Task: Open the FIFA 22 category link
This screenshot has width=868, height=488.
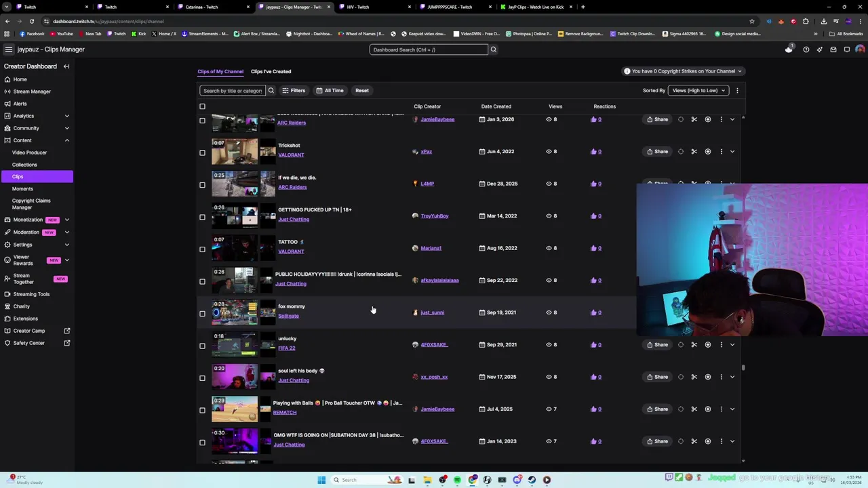Action: 286,348
